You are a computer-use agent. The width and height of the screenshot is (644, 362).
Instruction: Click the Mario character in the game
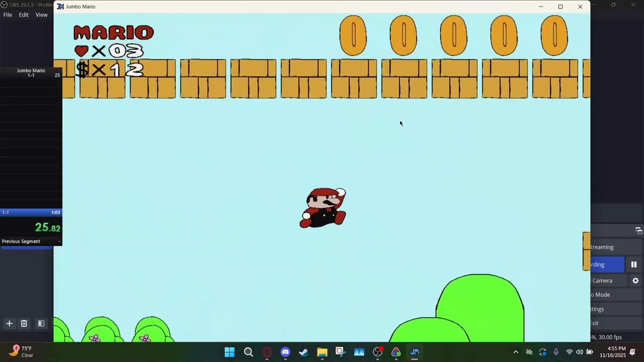click(x=323, y=208)
